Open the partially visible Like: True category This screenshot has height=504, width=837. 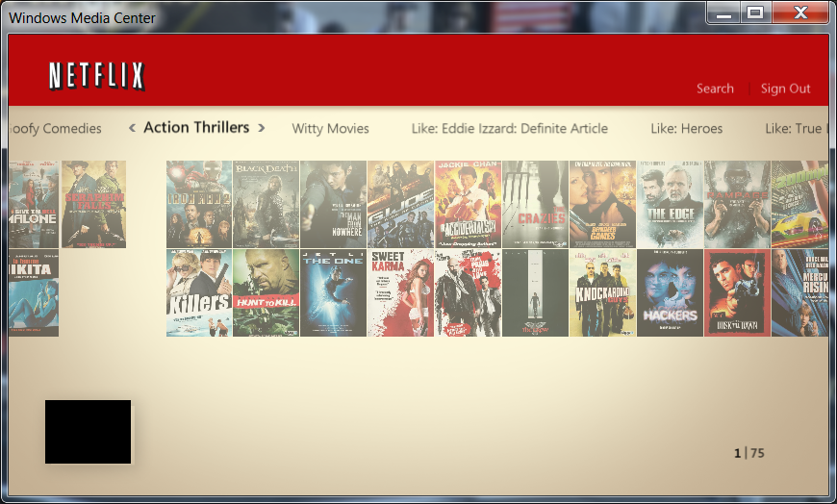[x=796, y=129]
